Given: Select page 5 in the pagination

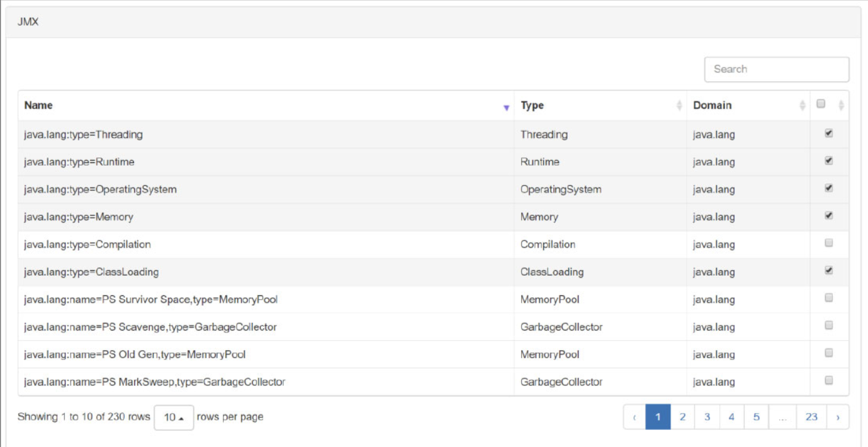Looking at the screenshot, I should [x=756, y=417].
